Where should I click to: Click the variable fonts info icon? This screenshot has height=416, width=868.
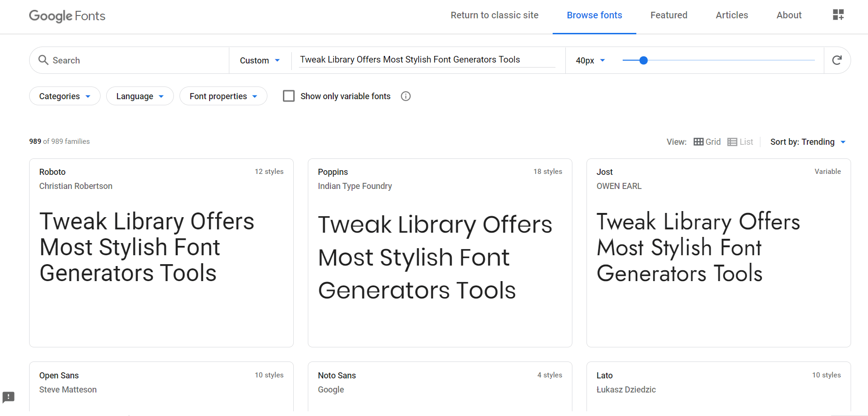pos(406,96)
